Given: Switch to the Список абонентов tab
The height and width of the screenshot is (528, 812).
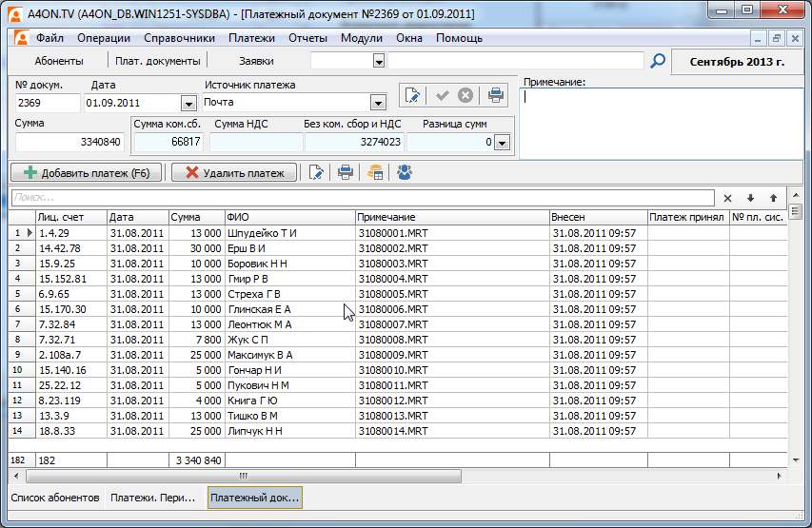Looking at the screenshot, I should coord(54,498).
